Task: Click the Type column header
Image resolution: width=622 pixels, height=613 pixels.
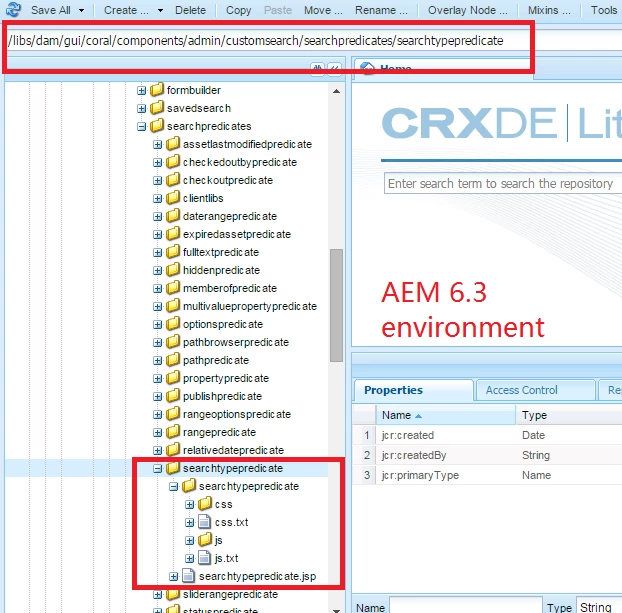Action: [569, 415]
